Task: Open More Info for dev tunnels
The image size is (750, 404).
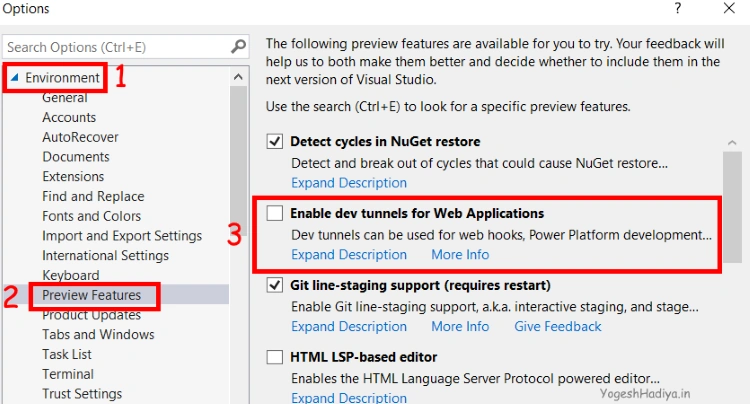Action: pos(460,255)
